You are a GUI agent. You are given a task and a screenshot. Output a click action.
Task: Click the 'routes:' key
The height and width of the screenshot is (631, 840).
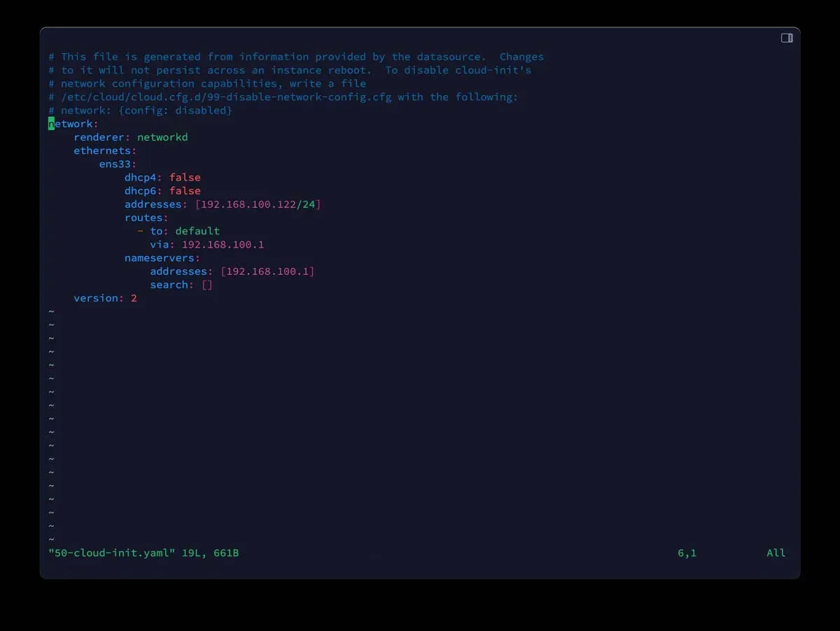coord(146,218)
